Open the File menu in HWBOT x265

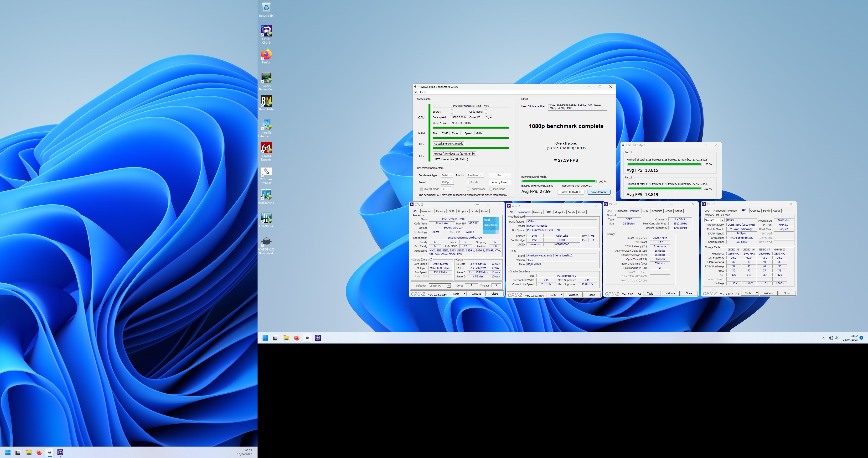click(416, 92)
